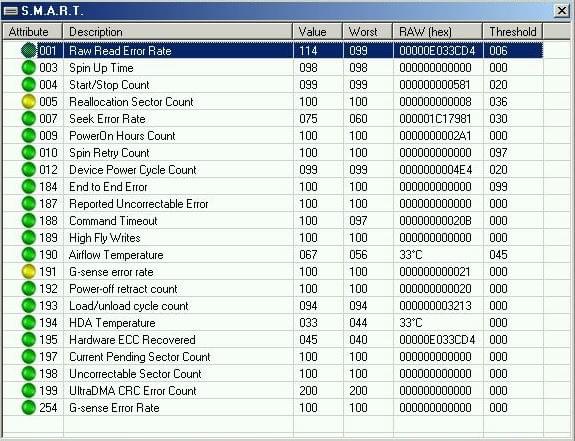This screenshot has width=575, height=441.
Task: Sort by the Attribute column header
Action: pyautogui.click(x=33, y=32)
